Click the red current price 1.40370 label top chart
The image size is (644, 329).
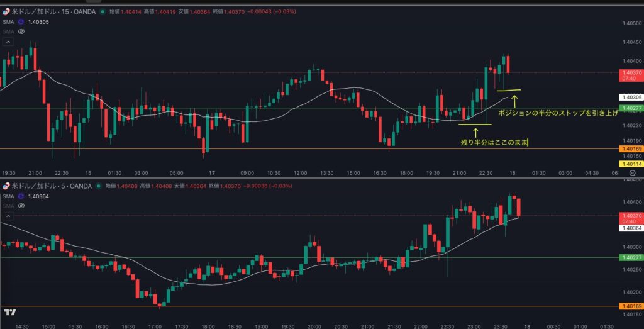[x=631, y=72]
